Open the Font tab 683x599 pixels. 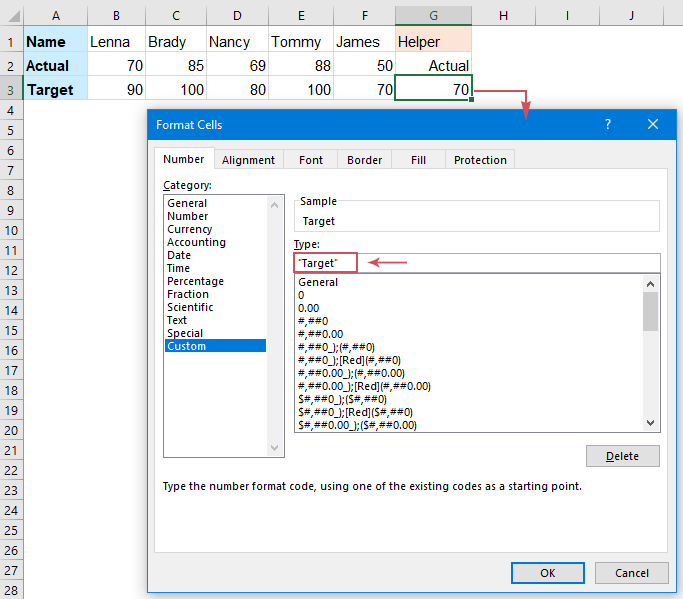(311, 160)
